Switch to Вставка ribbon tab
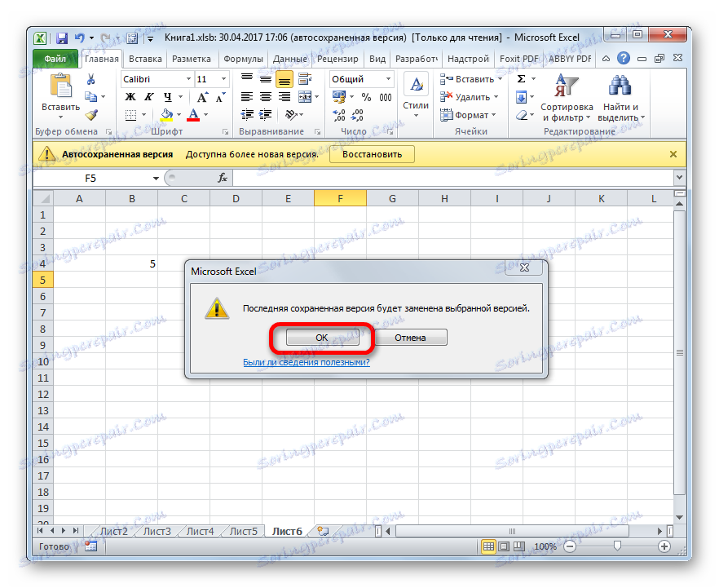Viewport: 719px width, 588px height. pos(145,59)
